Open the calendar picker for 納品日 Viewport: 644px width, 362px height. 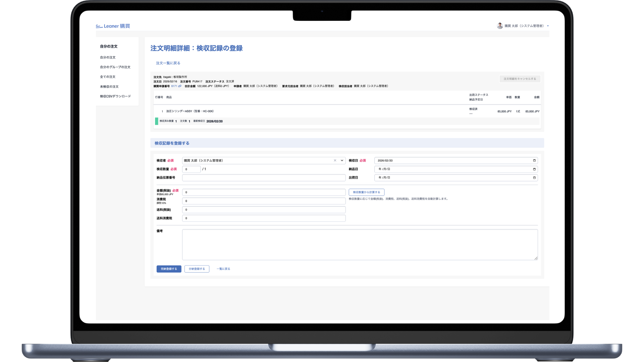tap(534, 169)
